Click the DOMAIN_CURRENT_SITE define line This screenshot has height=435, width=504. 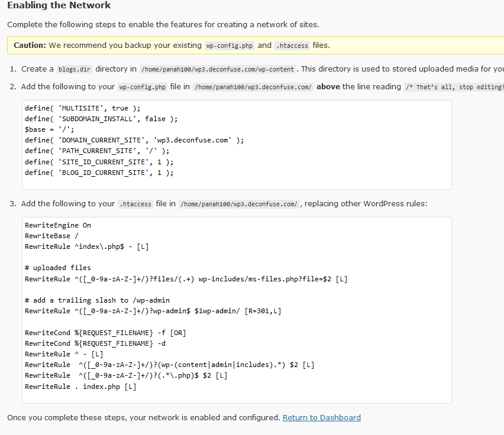[x=134, y=140]
